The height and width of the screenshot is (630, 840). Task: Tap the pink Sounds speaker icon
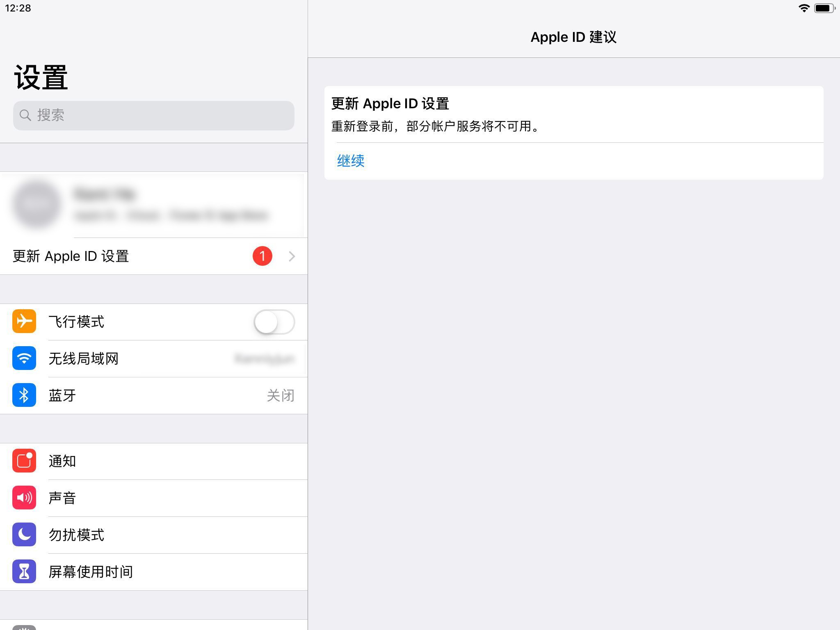tap(24, 498)
